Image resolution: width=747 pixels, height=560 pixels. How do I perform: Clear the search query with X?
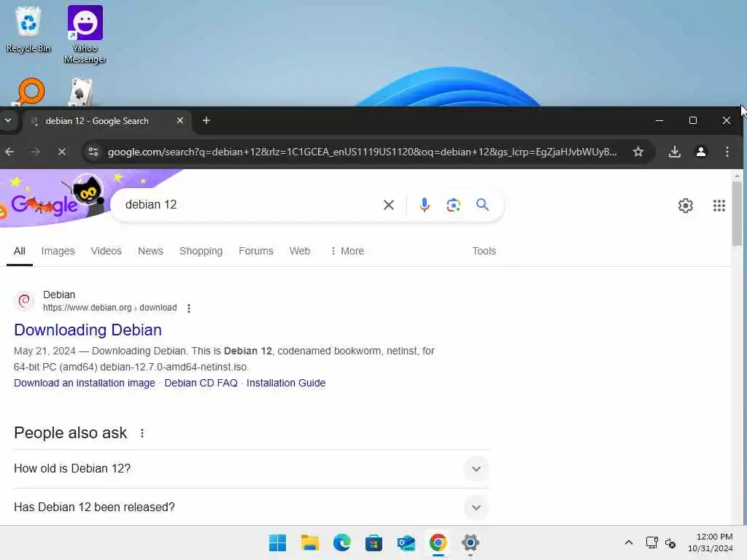pos(389,205)
